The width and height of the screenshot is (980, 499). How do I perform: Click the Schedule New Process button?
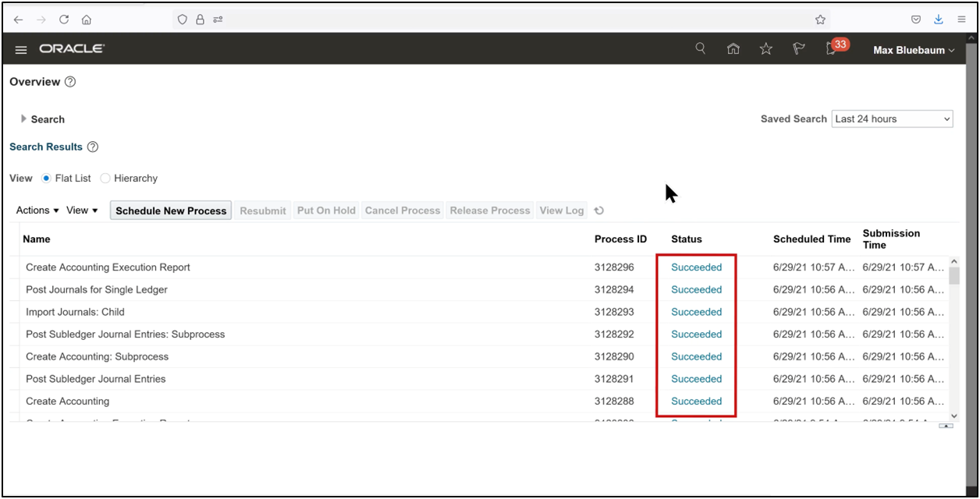coord(170,210)
